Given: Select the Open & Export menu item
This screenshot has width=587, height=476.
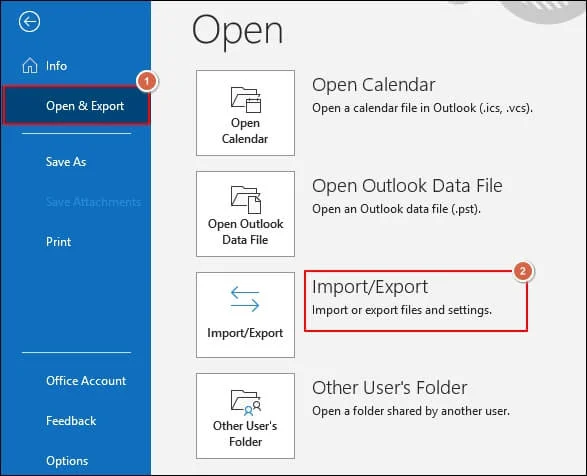Looking at the screenshot, I should (76, 106).
